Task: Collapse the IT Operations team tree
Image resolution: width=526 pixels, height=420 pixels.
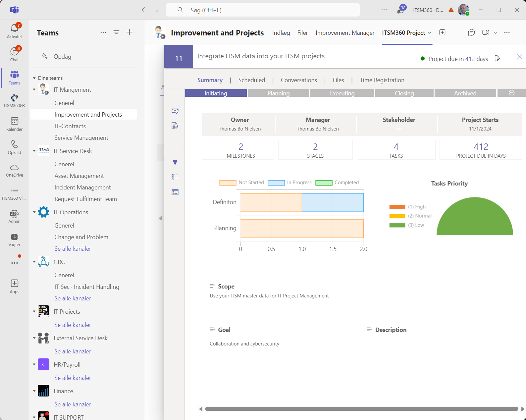Action: pos(34,212)
